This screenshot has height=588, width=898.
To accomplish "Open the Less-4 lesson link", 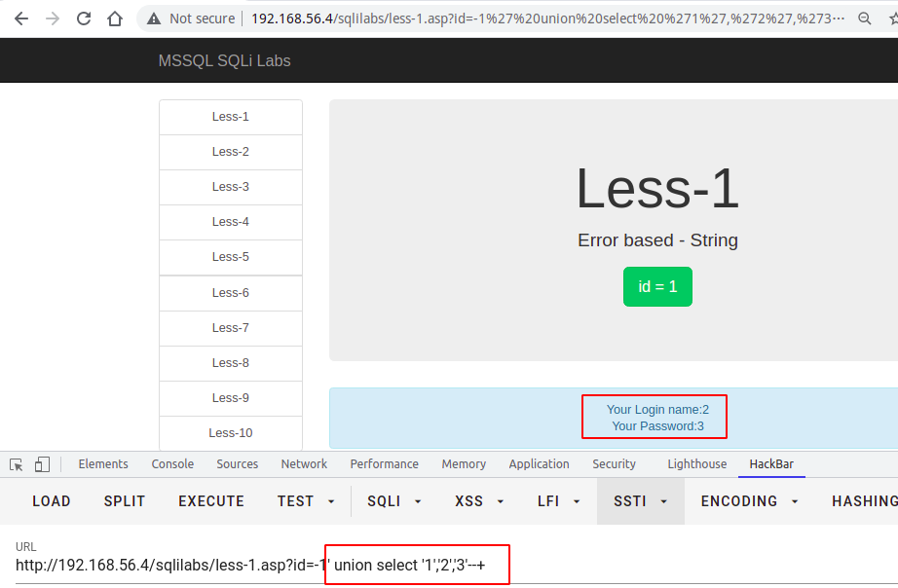I will coord(231,222).
